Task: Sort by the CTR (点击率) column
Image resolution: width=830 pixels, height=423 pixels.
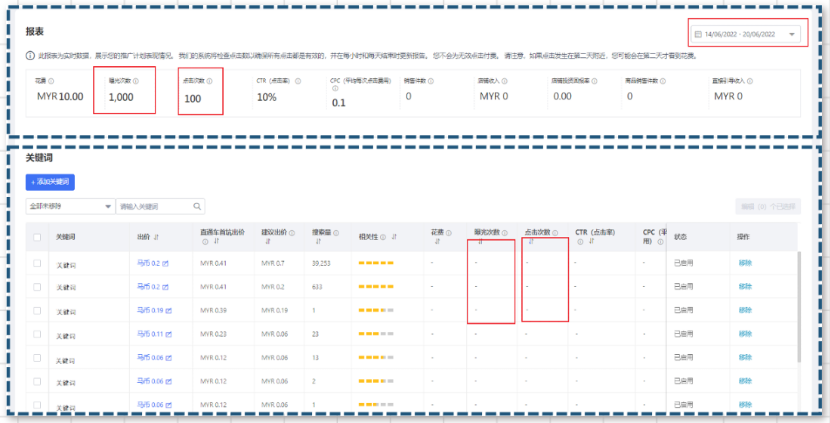Action: tap(592, 242)
